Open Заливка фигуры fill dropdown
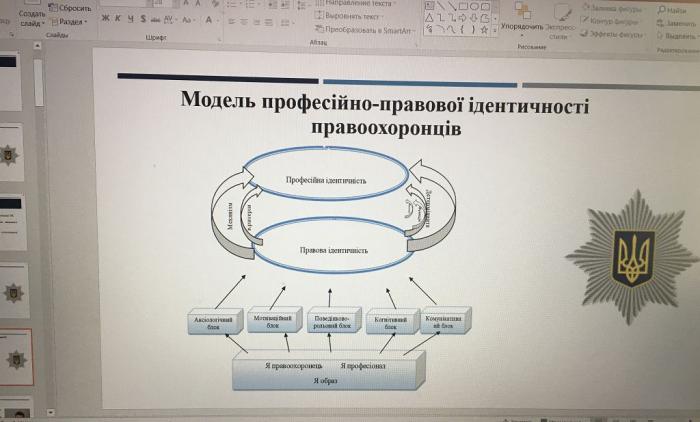The height and width of the screenshot is (422, 700). click(611, 8)
